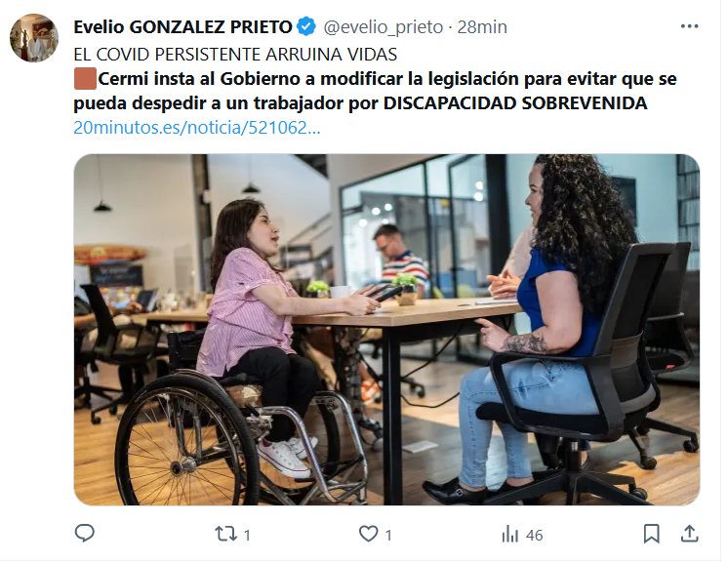This screenshot has width=728, height=562.
Task: Click the retweet count number 1
Action: (x=247, y=535)
